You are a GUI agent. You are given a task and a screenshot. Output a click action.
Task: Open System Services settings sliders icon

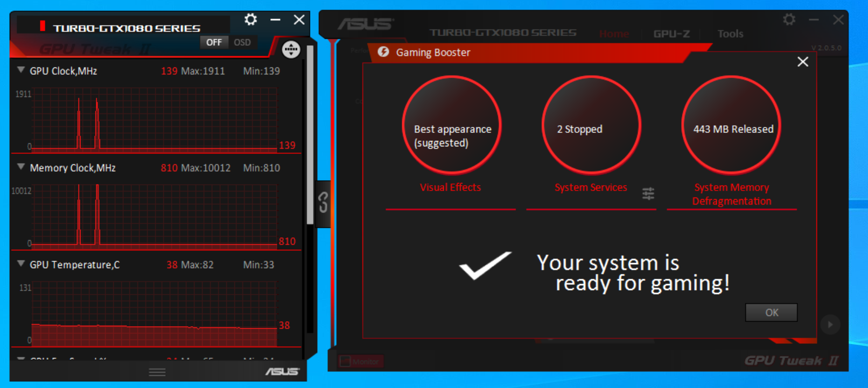[648, 193]
